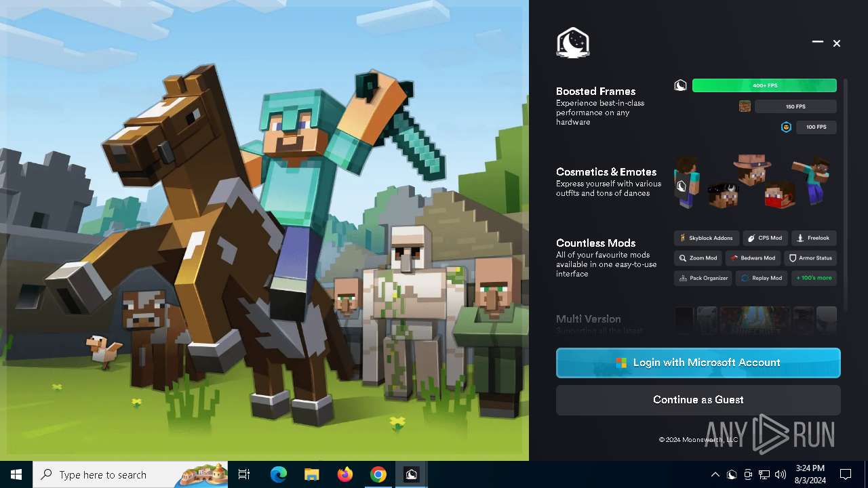Screen dimensions: 868x488
Task: Click the blue hexagon icon beside 100 FPS
Action: [x=786, y=127]
